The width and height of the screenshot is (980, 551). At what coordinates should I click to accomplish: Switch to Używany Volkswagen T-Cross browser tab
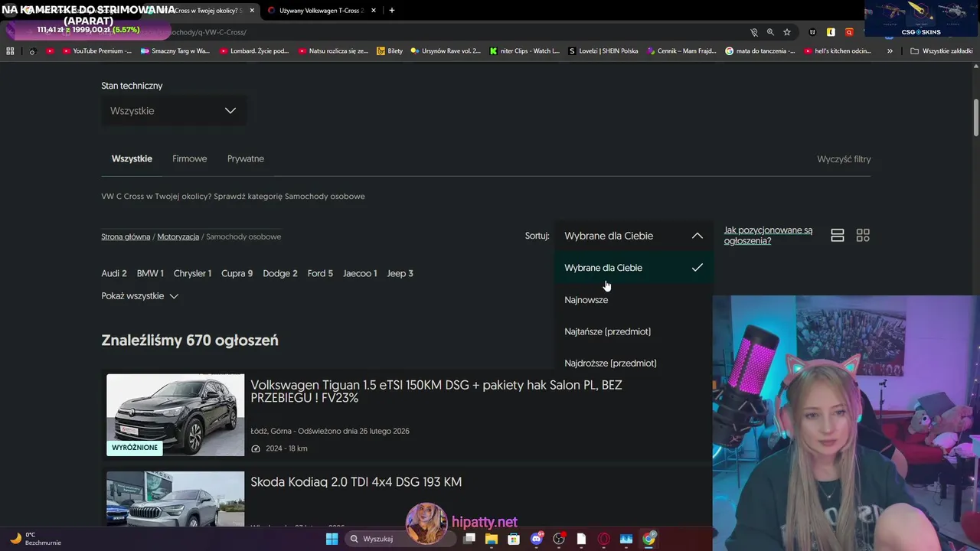(322, 11)
